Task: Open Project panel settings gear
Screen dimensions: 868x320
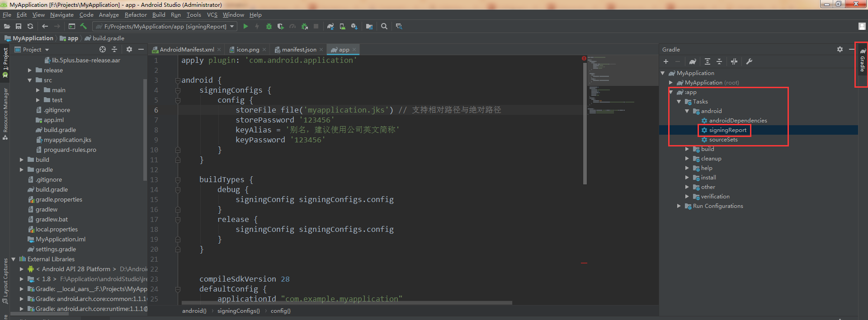Action: click(x=129, y=49)
